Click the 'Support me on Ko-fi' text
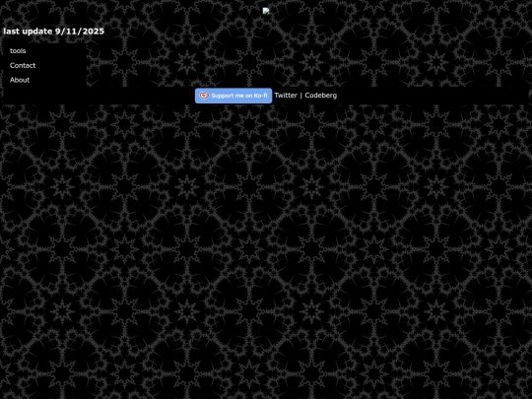The image size is (532, 399). pos(239,96)
